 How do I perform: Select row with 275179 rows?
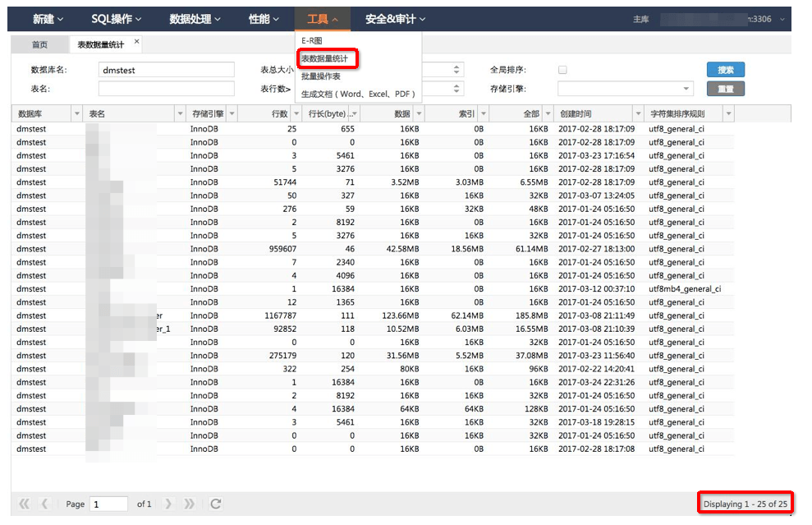[x=373, y=356]
